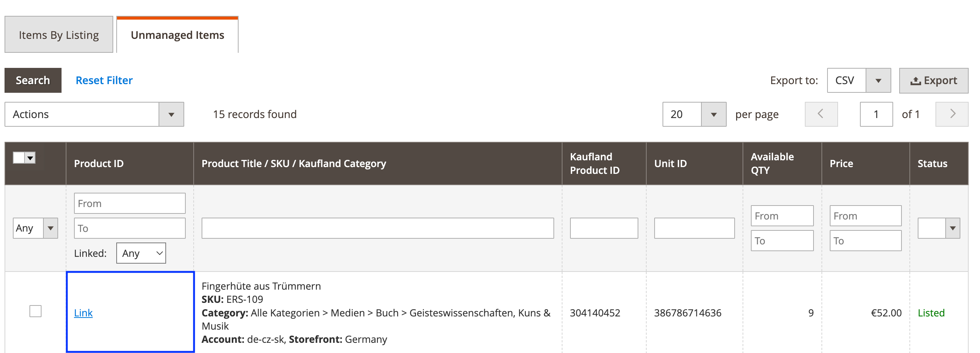The width and height of the screenshot is (980, 353).
Task: Toggle the select-all checkbox in header
Action: coord(19,157)
